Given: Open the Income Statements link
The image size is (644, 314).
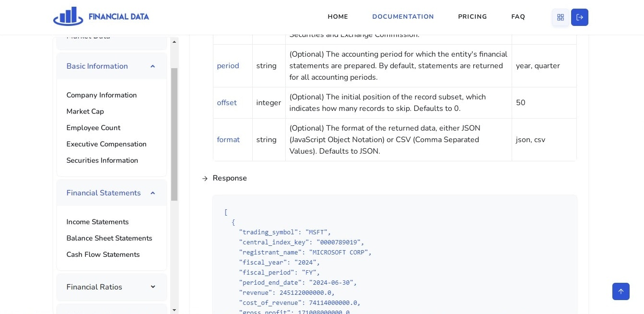Looking at the screenshot, I should pos(98,222).
